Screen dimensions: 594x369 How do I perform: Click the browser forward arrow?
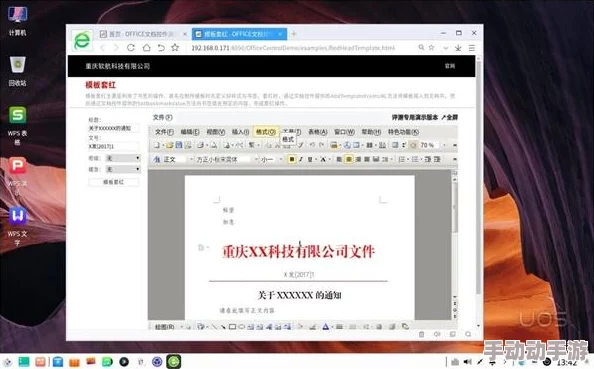click(x=116, y=48)
